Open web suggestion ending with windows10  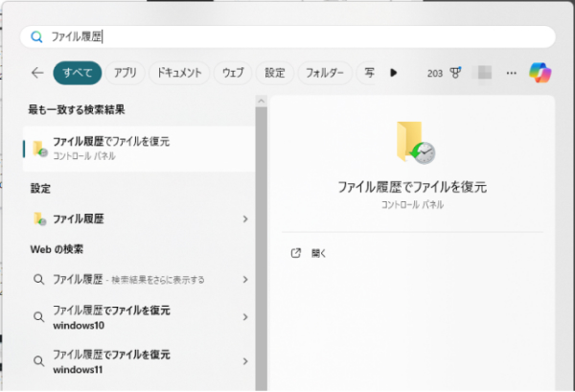(x=139, y=317)
